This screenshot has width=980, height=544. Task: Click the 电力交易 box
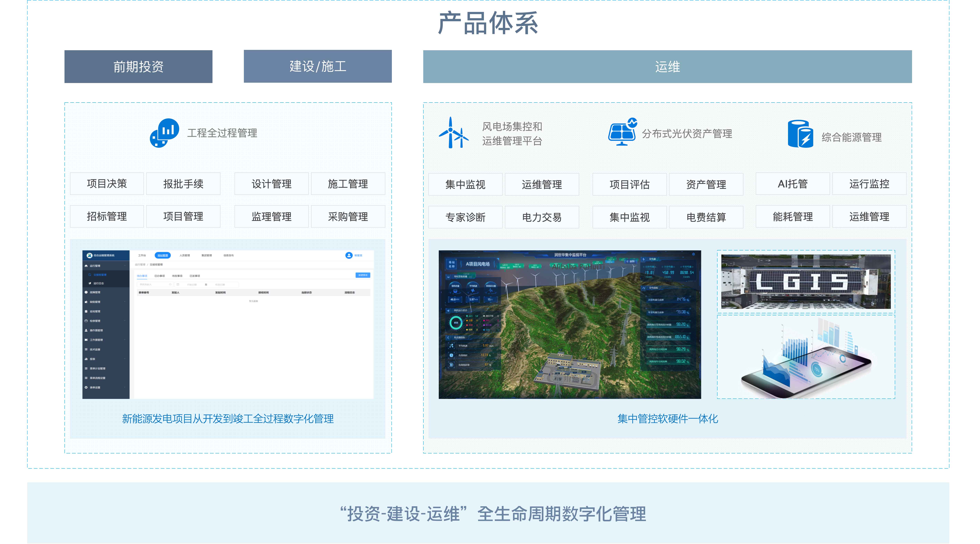(x=542, y=217)
